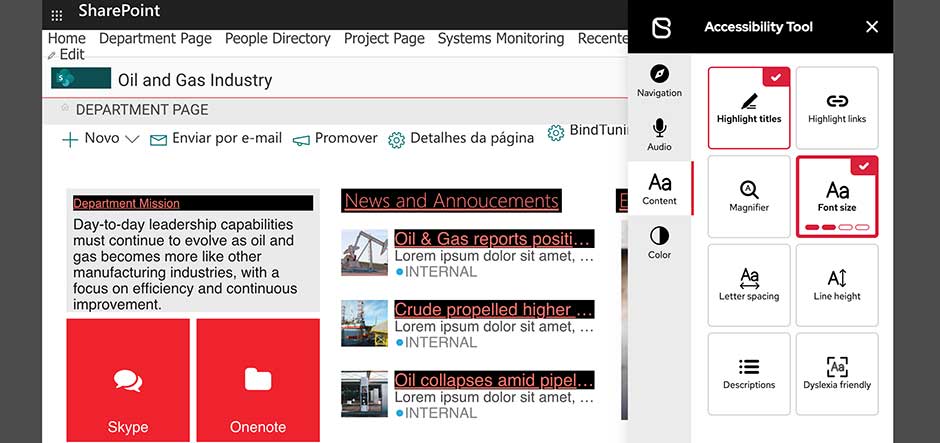Open the Color accessibility section
This screenshot has height=443, width=940.
(659, 243)
